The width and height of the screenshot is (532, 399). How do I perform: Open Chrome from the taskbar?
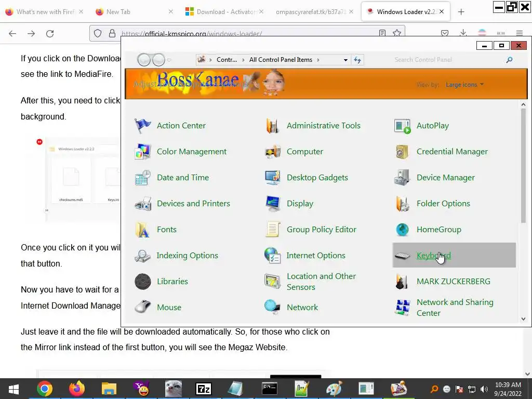point(45,389)
